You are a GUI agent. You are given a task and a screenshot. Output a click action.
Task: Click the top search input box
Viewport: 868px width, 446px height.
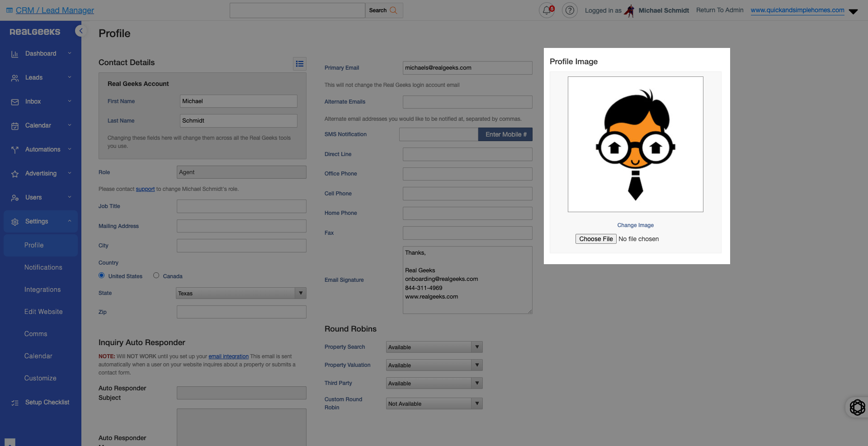[297, 10]
